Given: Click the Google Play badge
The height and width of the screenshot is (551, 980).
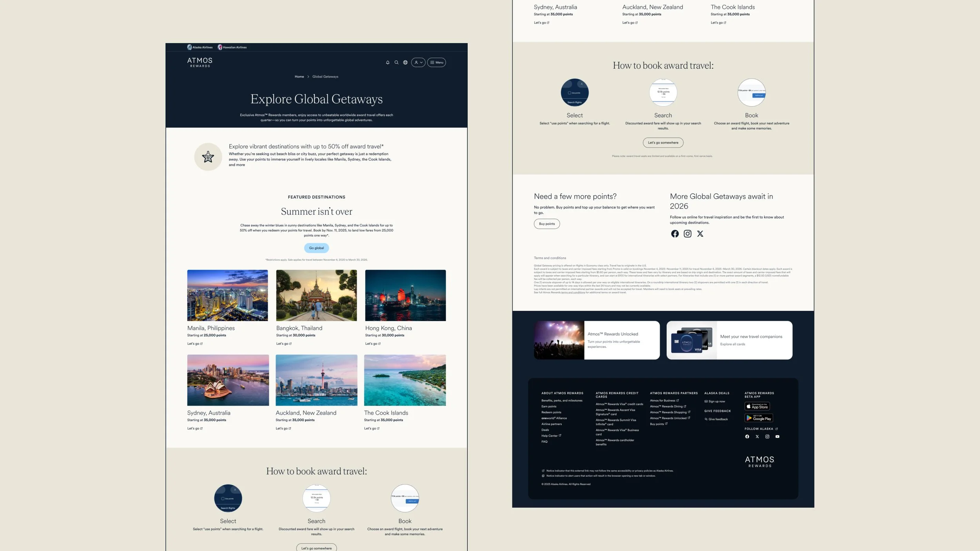Looking at the screenshot, I should click(x=759, y=418).
